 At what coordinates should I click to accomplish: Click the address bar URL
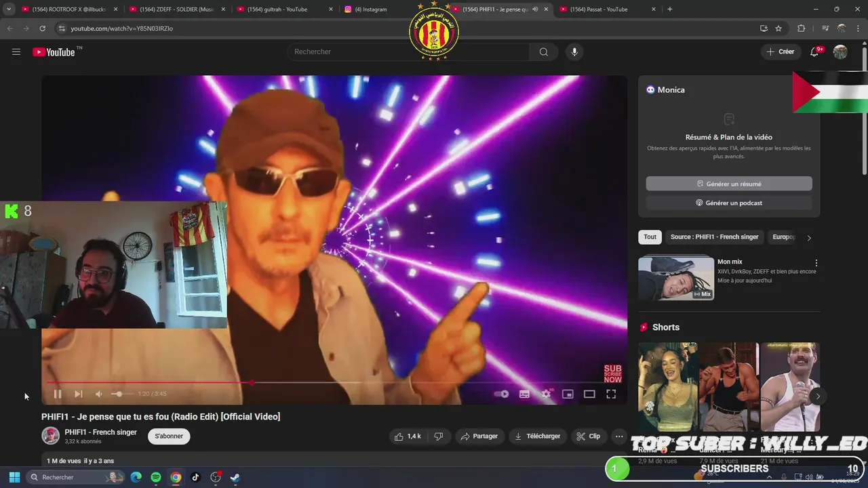tap(122, 28)
